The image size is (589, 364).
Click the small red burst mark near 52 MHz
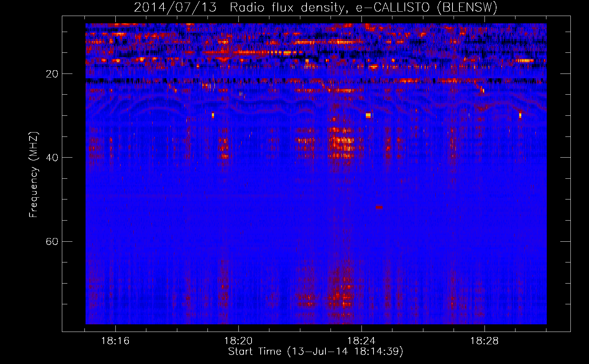pyautogui.click(x=379, y=207)
